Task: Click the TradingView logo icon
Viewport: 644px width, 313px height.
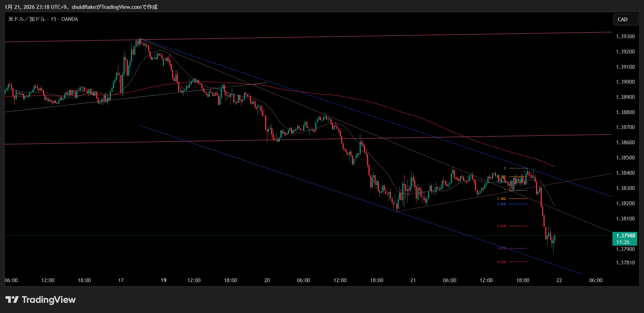Action: pos(12,300)
